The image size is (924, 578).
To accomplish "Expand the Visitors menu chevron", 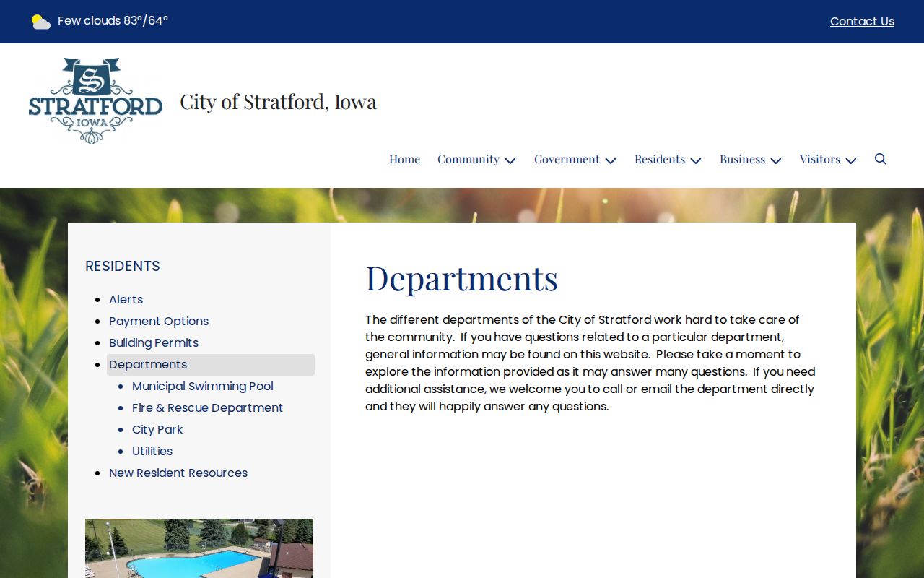I will [x=851, y=160].
